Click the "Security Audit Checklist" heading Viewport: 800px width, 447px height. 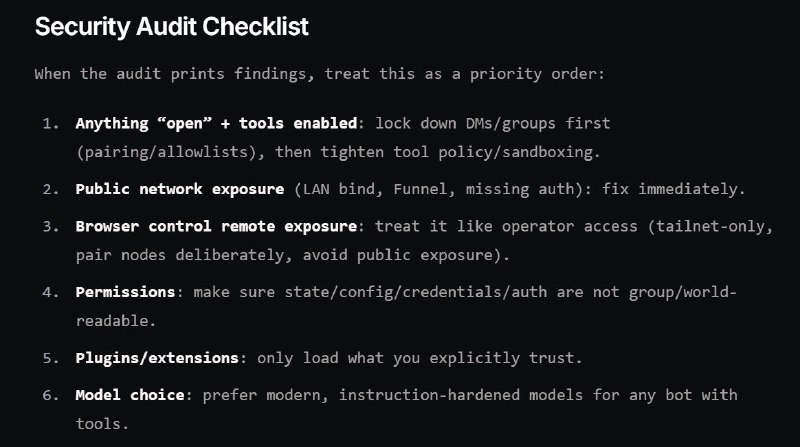(x=172, y=27)
